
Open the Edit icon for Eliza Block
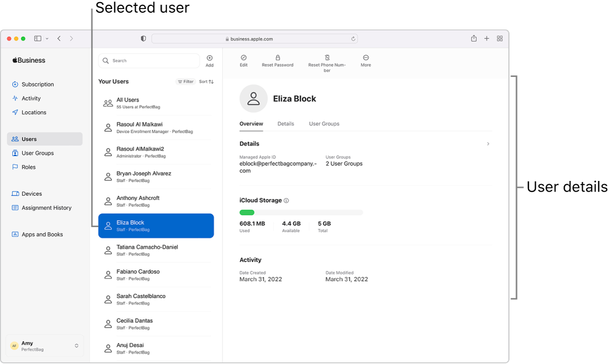[x=244, y=60]
